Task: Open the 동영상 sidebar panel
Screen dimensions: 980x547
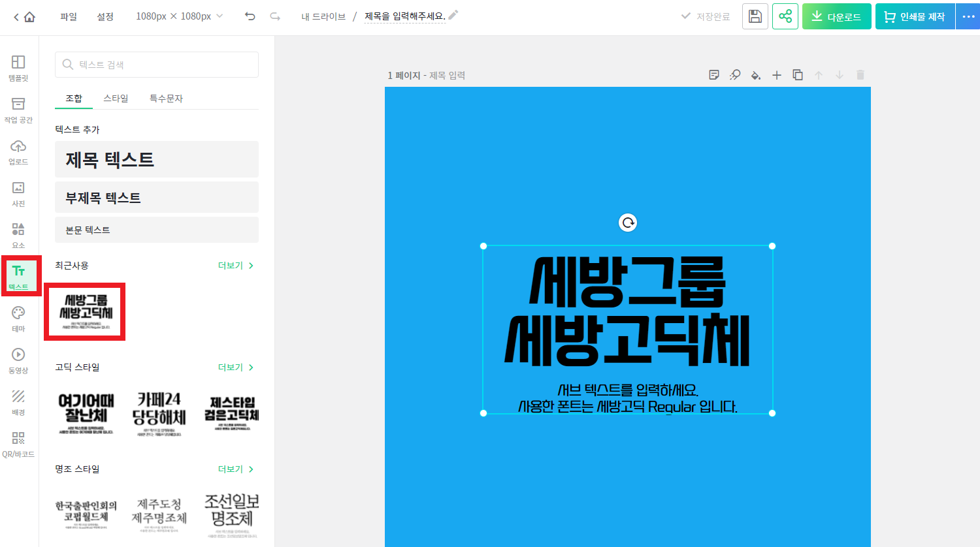Action: click(18, 360)
